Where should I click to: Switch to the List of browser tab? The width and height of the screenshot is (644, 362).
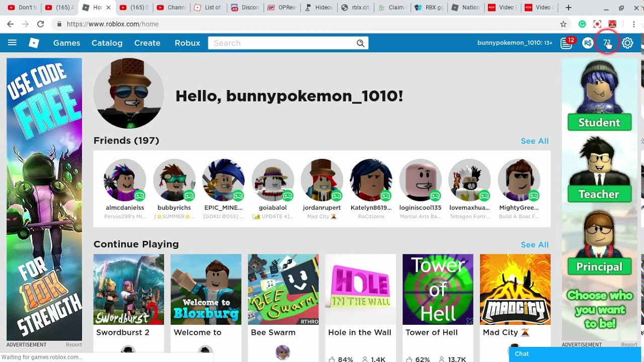pyautogui.click(x=207, y=8)
